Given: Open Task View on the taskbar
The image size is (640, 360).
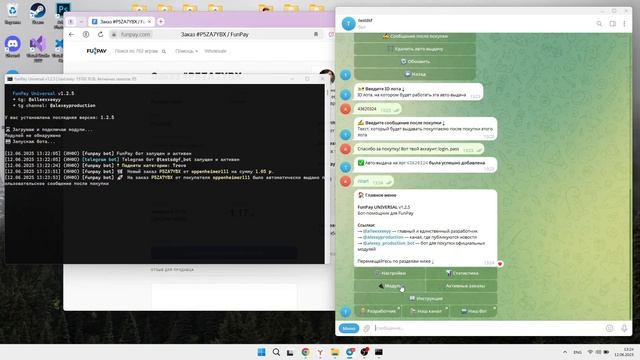Looking at the screenshot, I should click(290, 352).
